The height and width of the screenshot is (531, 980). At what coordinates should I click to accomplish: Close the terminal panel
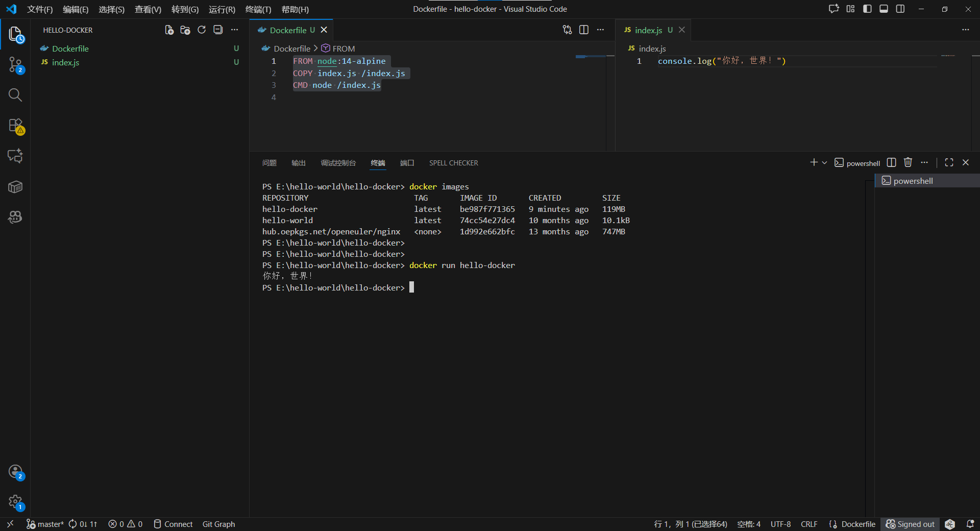click(966, 162)
